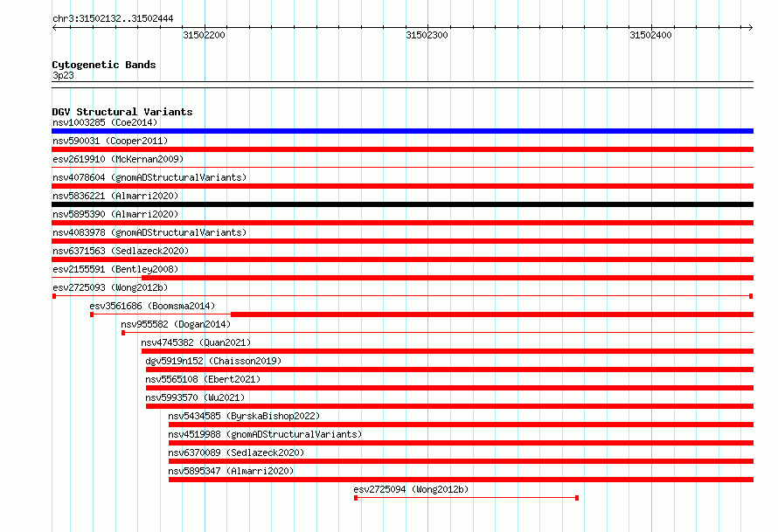Open nsv5434585 (ByrskaBishop2022) variant
778x532 pixels.
click(244, 416)
